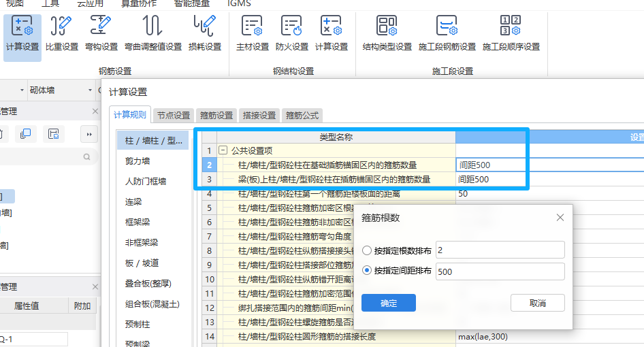Switch to 节点设置 tab
The image size is (644, 347).
pyautogui.click(x=174, y=116)
